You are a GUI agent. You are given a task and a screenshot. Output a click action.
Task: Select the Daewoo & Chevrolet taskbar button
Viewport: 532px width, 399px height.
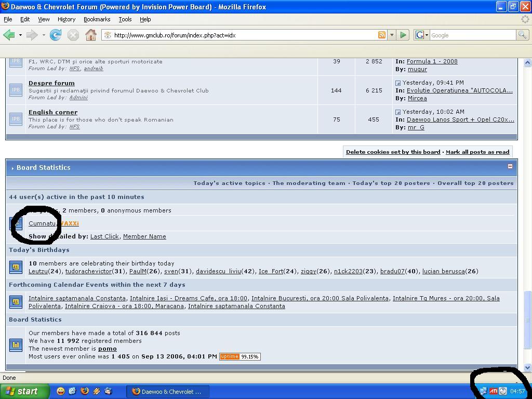[x=168, y=392]
